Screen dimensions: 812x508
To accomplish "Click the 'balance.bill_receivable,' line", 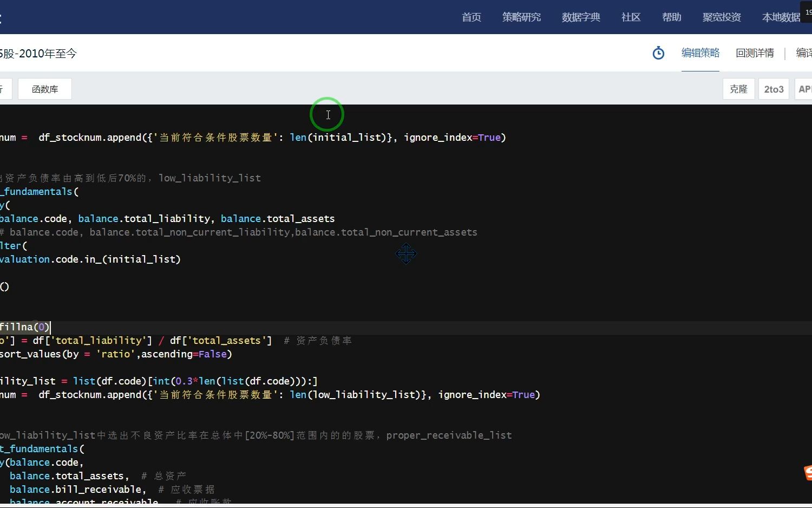I will click(78, 490).
